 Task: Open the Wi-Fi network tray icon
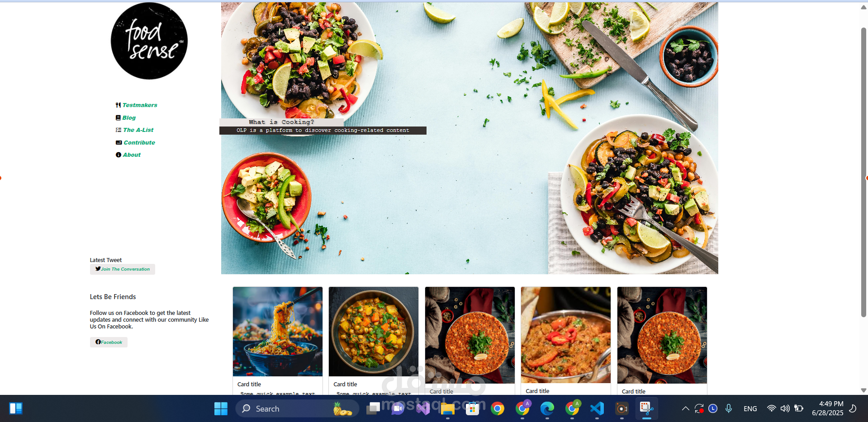[772, 408]
